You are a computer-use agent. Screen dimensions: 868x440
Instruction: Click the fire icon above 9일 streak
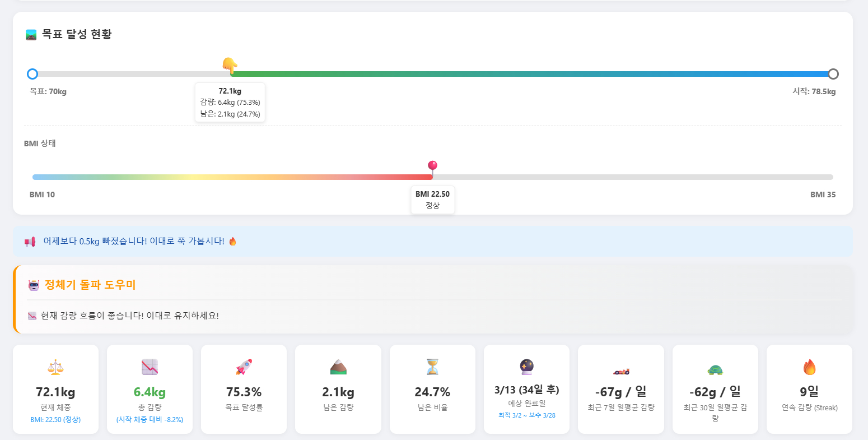click(809, 368)
